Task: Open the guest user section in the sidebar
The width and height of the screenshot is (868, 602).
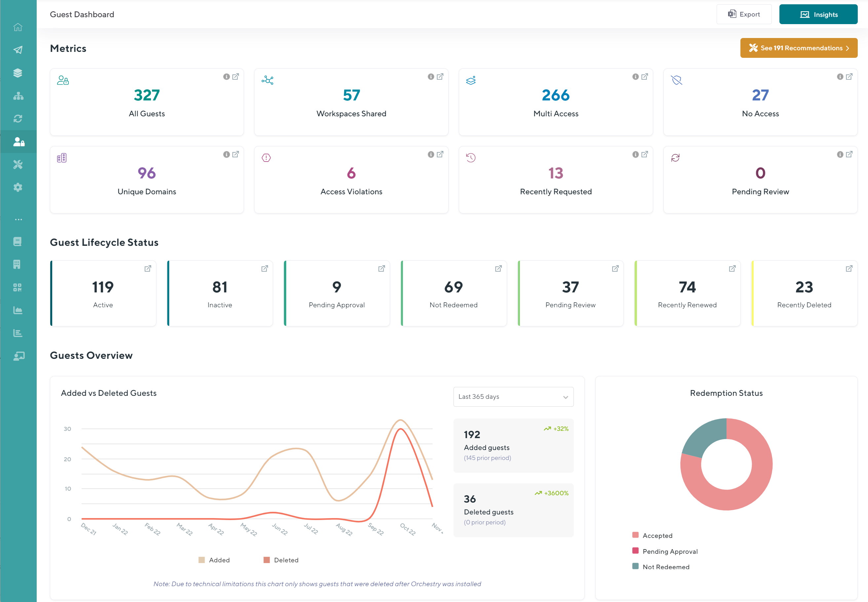Action: tap(18, 141)
